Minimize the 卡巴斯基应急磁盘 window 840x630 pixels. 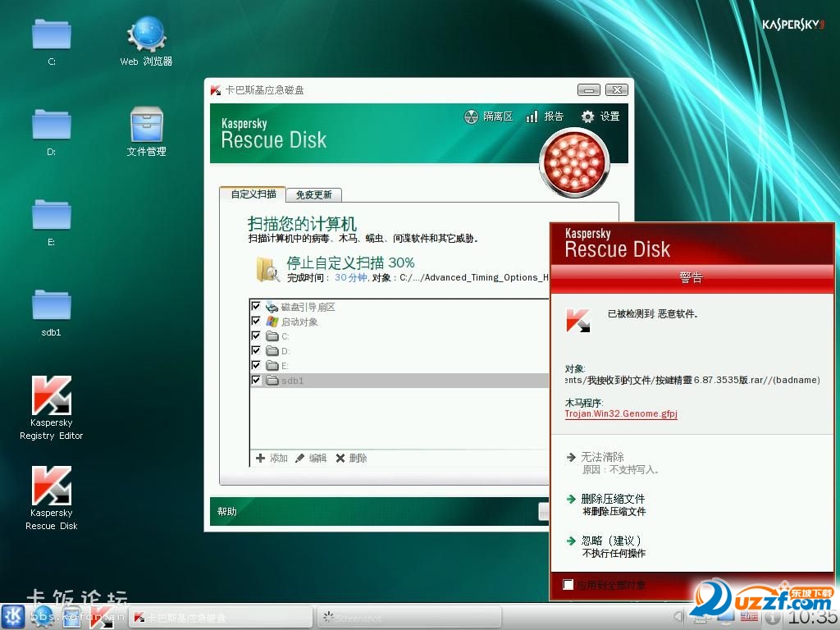(589, 90)
